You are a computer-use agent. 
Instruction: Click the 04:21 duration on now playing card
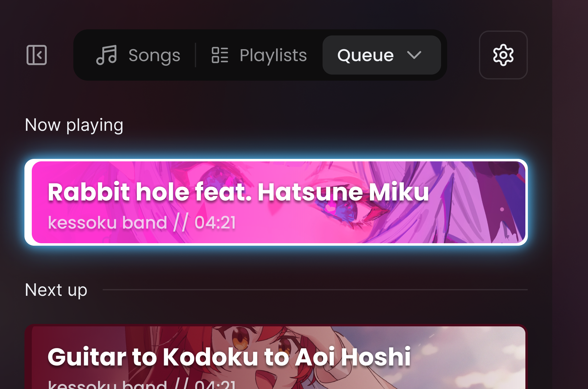215,222
